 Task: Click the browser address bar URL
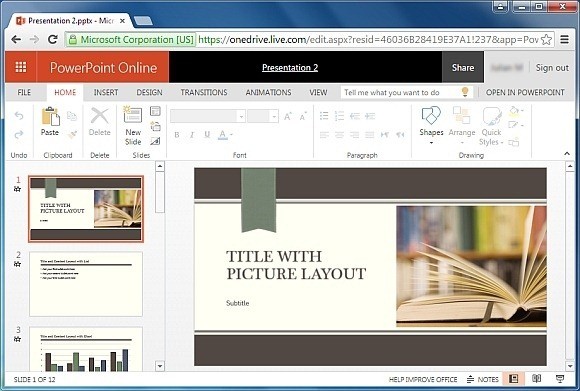368,40
